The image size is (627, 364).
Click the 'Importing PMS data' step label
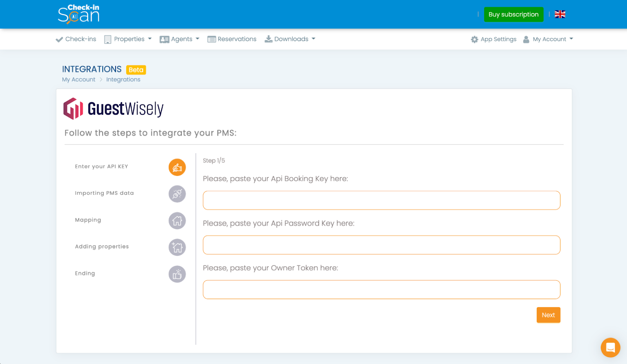pyautogui.click(x=104, y=193)
